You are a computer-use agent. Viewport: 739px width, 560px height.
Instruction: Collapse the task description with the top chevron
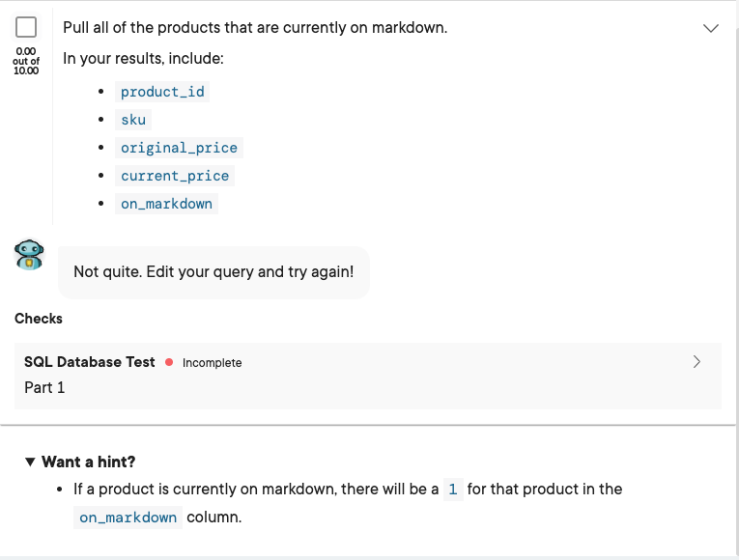pos(711,29)
